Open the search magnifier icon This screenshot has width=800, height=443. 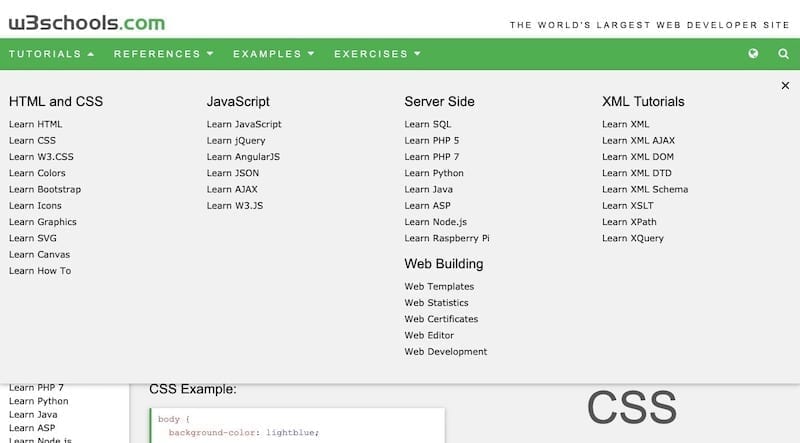784,54
